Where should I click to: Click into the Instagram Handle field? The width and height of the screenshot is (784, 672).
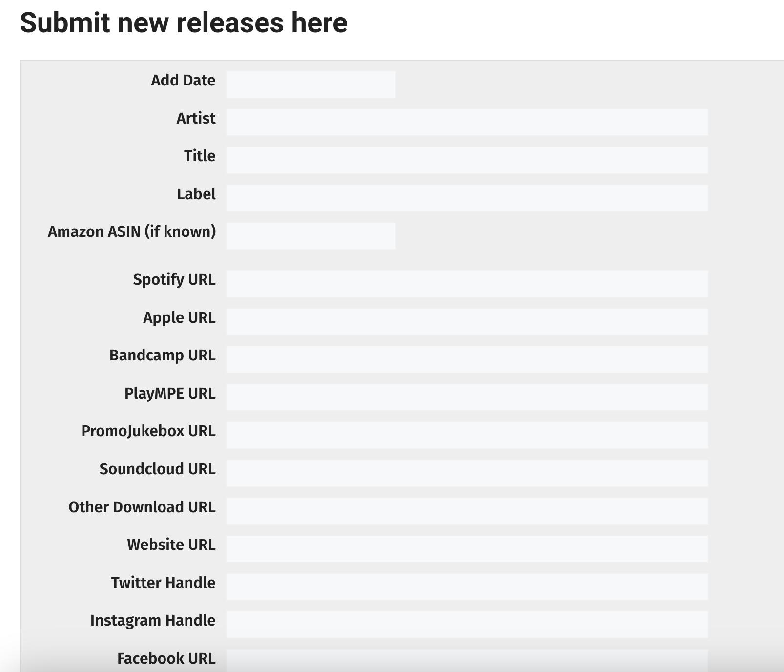(x=467, y=625)
